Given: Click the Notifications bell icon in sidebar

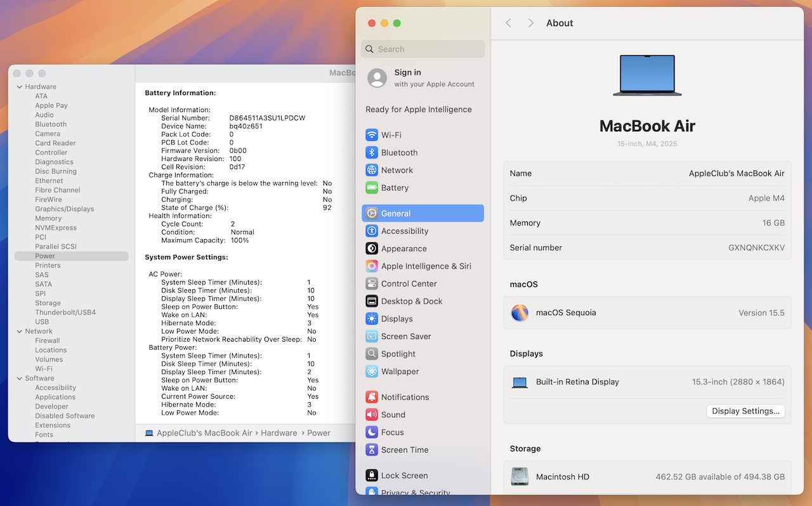Looking at the screenshot, I should [372, 397].
